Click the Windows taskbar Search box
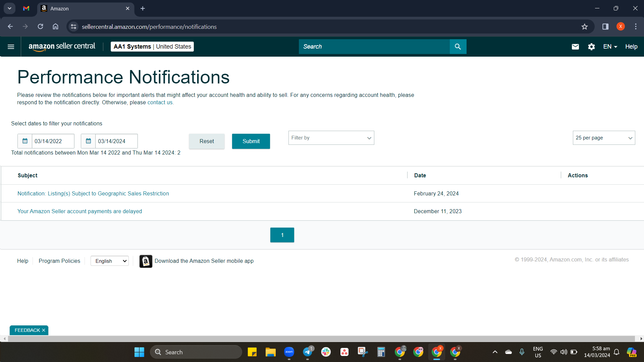The height and width of the screenshot is (362, 644). (196, 352)
